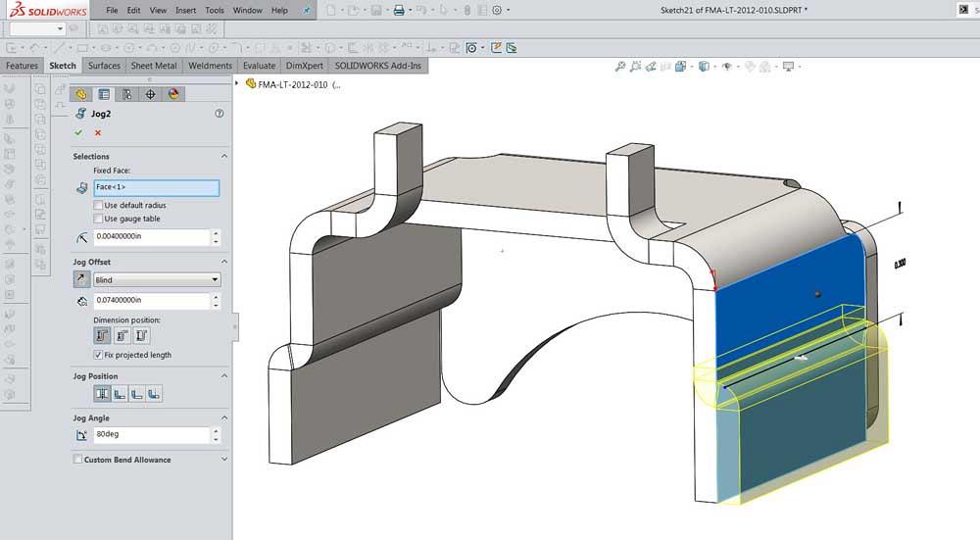Click the Reverse Direction button beside Blind

tap(82, 280)
